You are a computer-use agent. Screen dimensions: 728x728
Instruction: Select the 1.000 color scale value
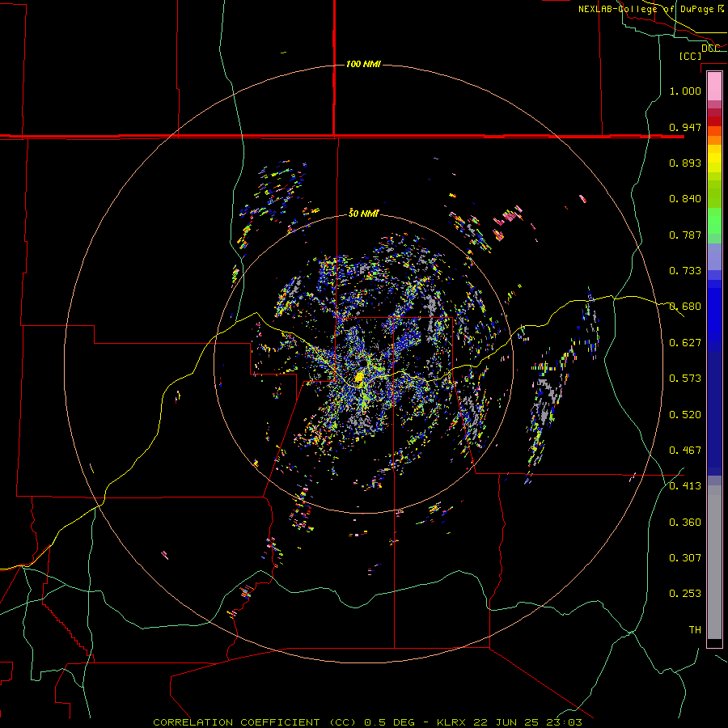click(685, 91)
